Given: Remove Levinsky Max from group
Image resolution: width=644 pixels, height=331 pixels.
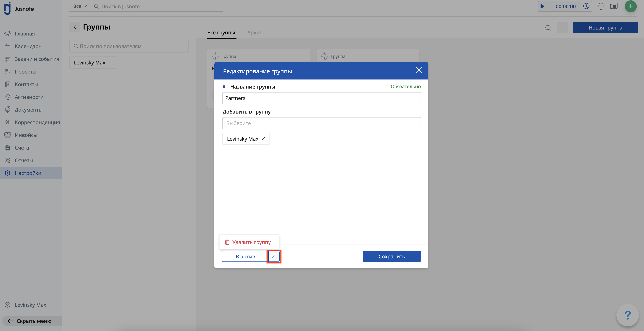Looking at the screenshot, I should pos(263,139).
